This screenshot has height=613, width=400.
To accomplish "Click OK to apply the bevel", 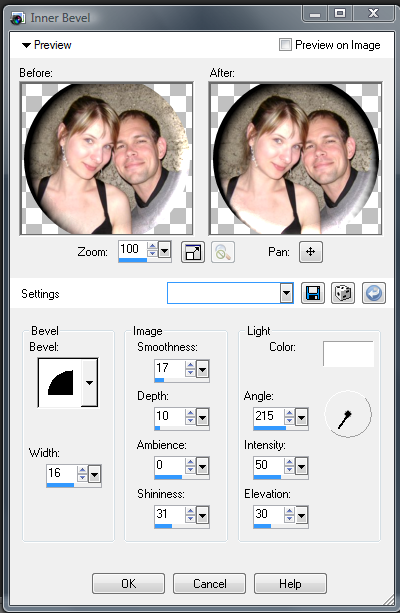I will click(128, 584).
